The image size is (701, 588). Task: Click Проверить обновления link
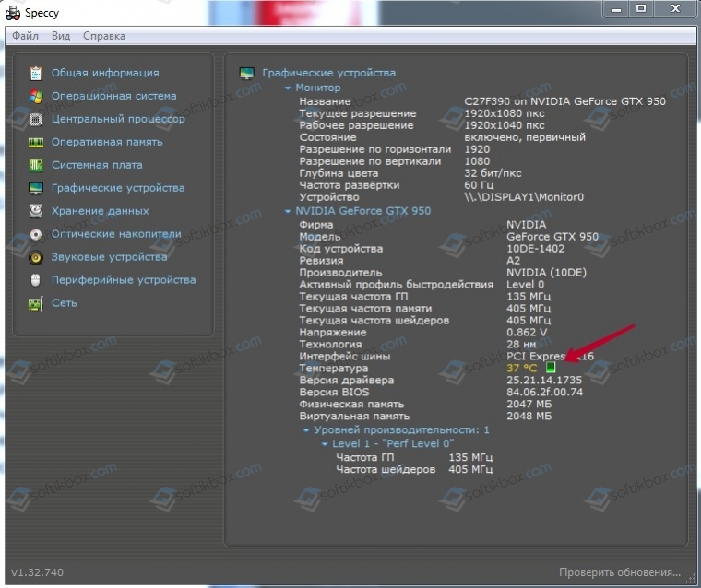(x=620, y=572)
